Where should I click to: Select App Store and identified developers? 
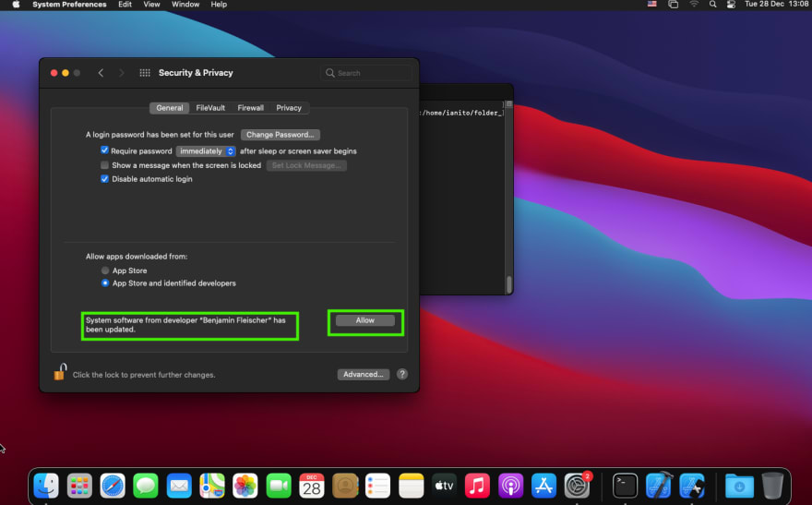click(105, 283)
